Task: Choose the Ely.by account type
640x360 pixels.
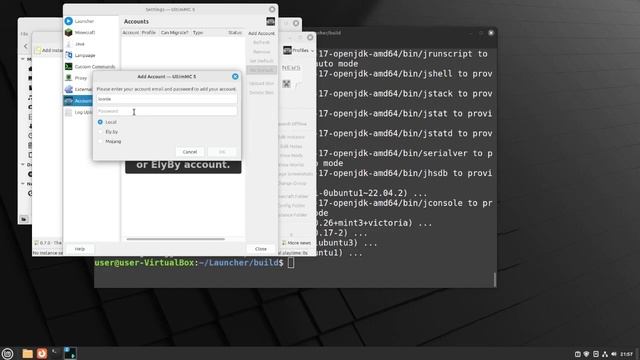Action: (x=108, y=132)
